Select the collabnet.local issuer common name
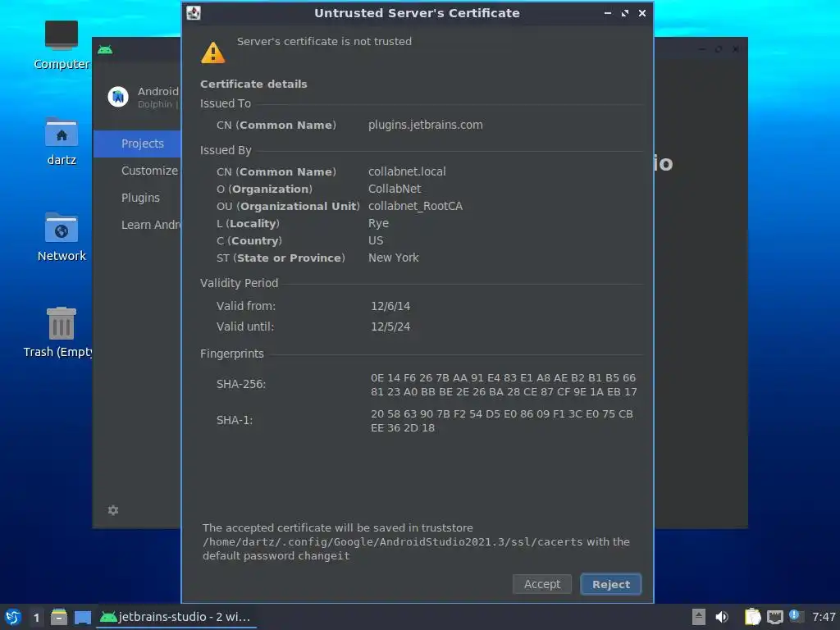Screen dimensions: 840x630 407,171
